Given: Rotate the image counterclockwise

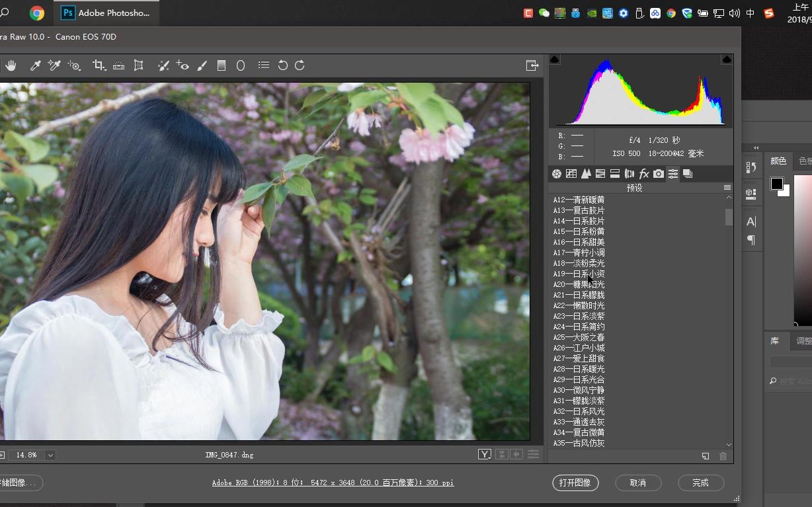Looking at the screenshot, I should [283, 65].
